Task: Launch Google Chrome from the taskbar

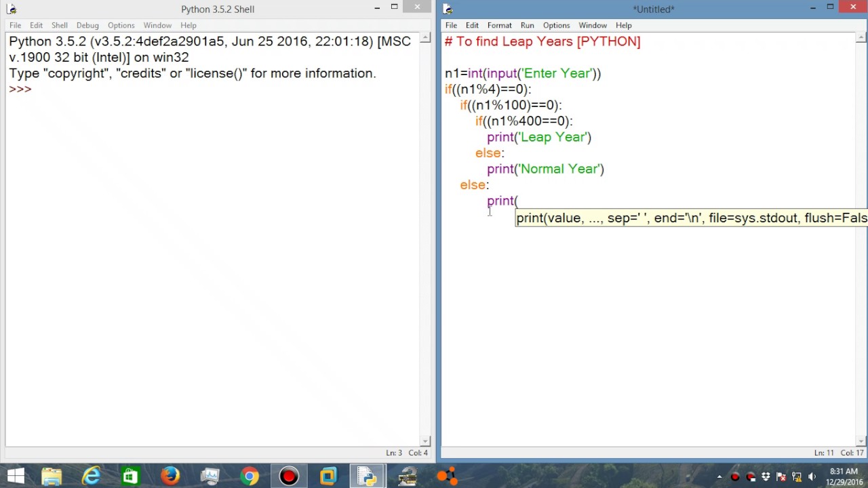Action: click(x=250, y=476)
